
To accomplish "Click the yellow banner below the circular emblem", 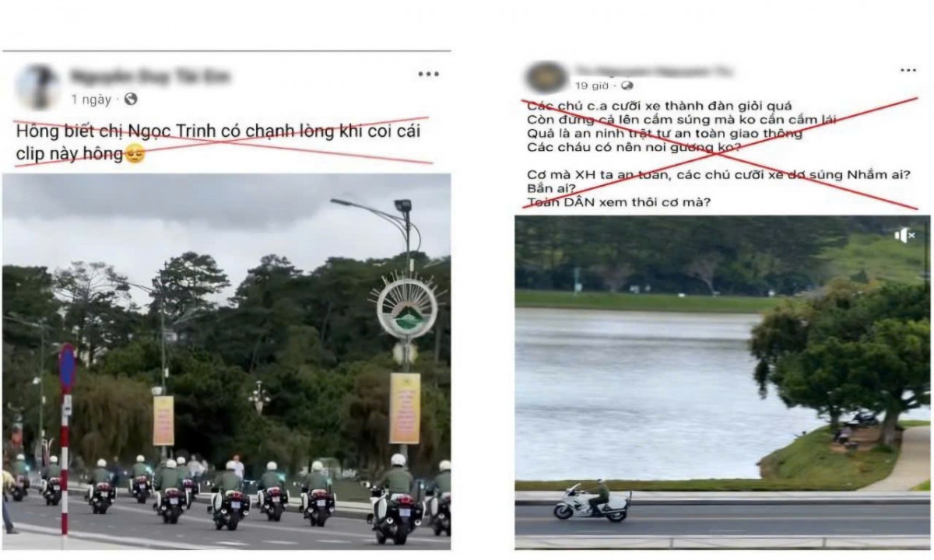I will click(x=405, y=408).
